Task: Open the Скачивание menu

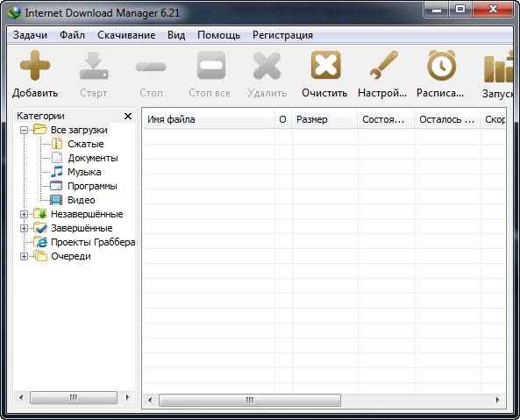Action: coord(126,35)
